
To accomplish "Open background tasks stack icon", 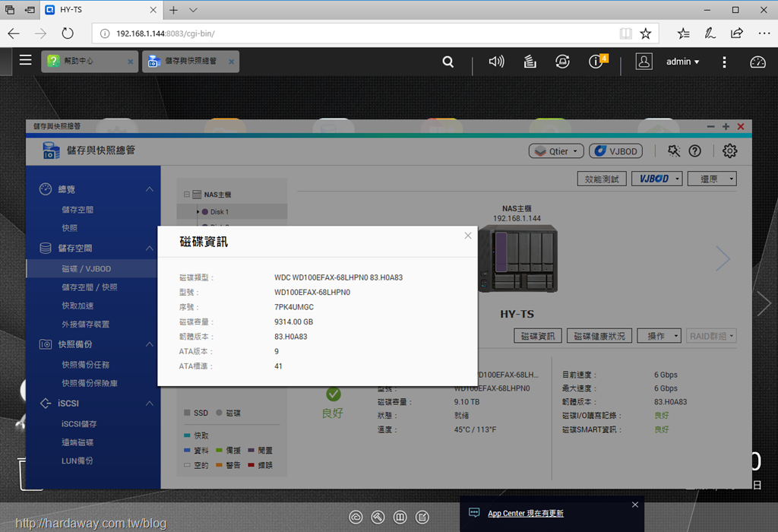I will tap(530, 62).
